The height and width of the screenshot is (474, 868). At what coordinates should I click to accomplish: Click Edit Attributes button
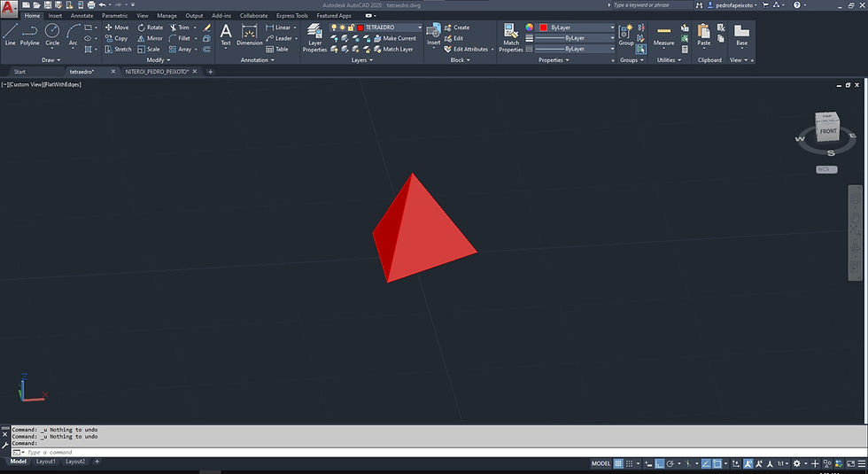pos(469,50)
